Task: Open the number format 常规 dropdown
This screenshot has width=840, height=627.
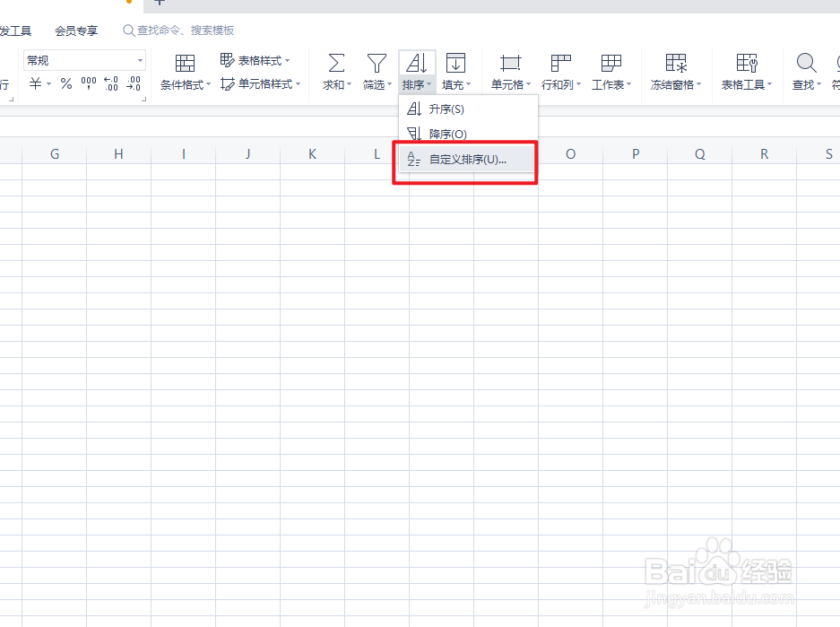Action: [140, 61]
